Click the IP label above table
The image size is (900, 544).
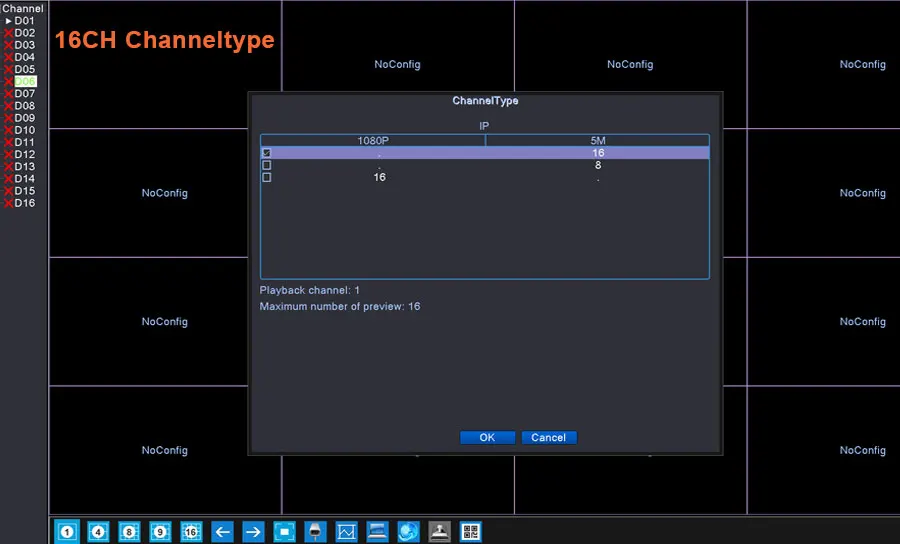(x=484, y=126)
